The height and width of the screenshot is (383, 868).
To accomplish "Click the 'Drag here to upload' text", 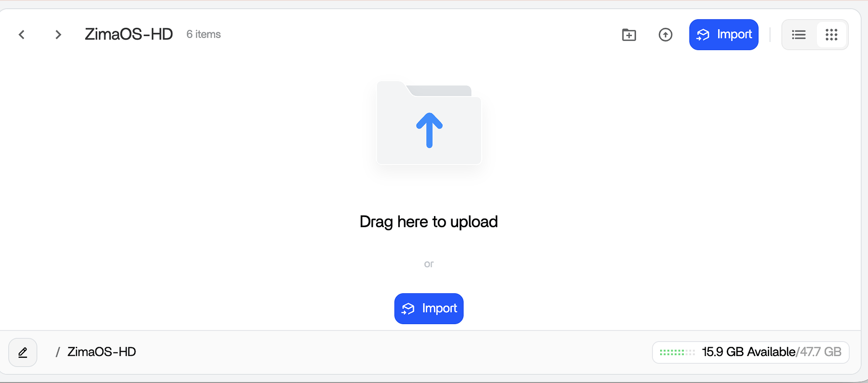I will tap(429, 222).
